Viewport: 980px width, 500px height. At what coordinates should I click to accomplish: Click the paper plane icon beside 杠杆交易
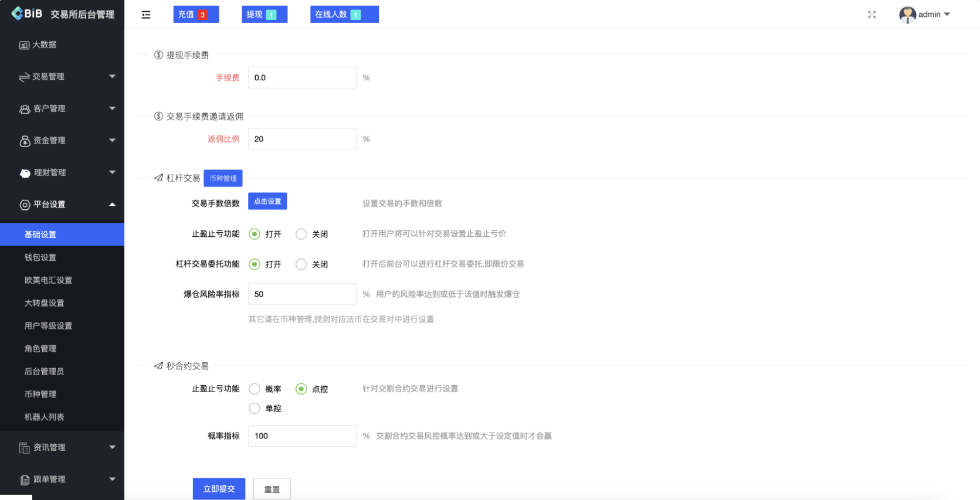coord(158,178)
